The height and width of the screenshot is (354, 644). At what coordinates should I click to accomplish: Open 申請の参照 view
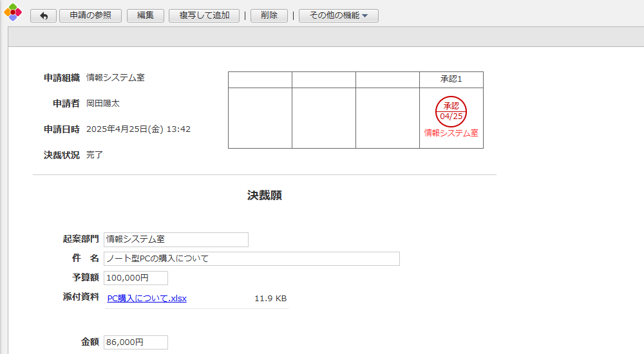[90, 16]
